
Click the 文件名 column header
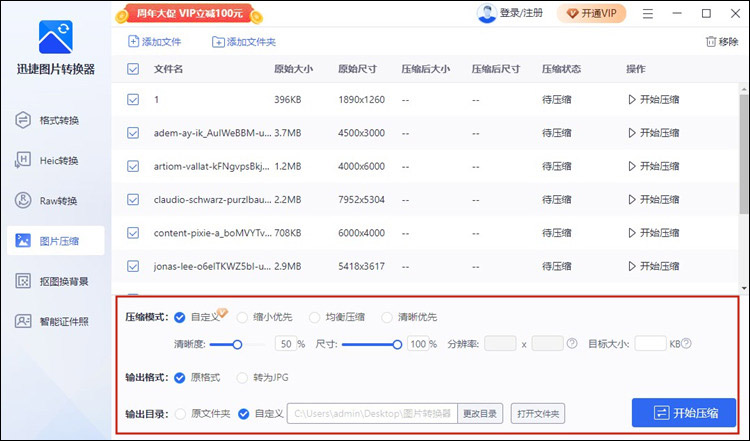(168, 69)
